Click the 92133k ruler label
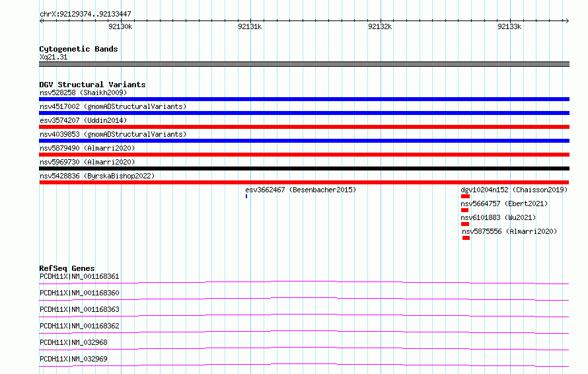The width and height of the screenshot is (588, 374). [x=509, y=26]
